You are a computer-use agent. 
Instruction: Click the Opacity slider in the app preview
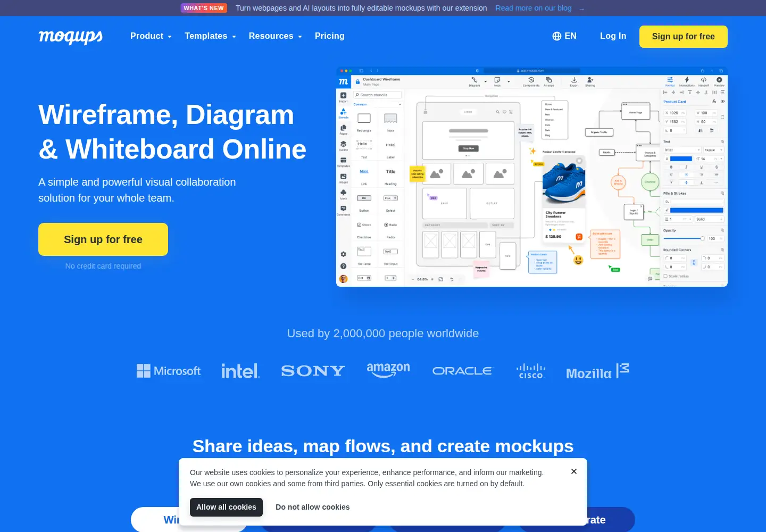tap(684, 238)
